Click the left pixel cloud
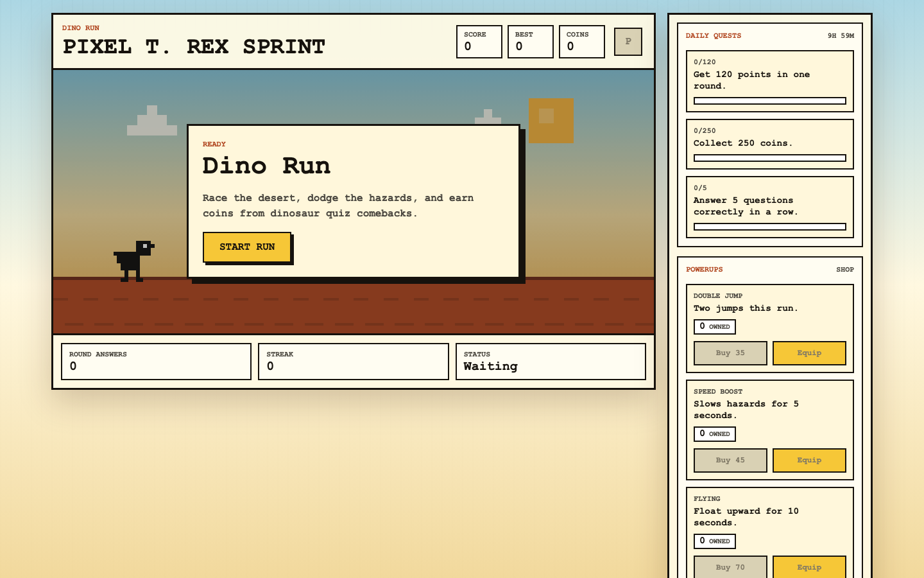Screen dimensions: 924x578 [x=152, y=121]
